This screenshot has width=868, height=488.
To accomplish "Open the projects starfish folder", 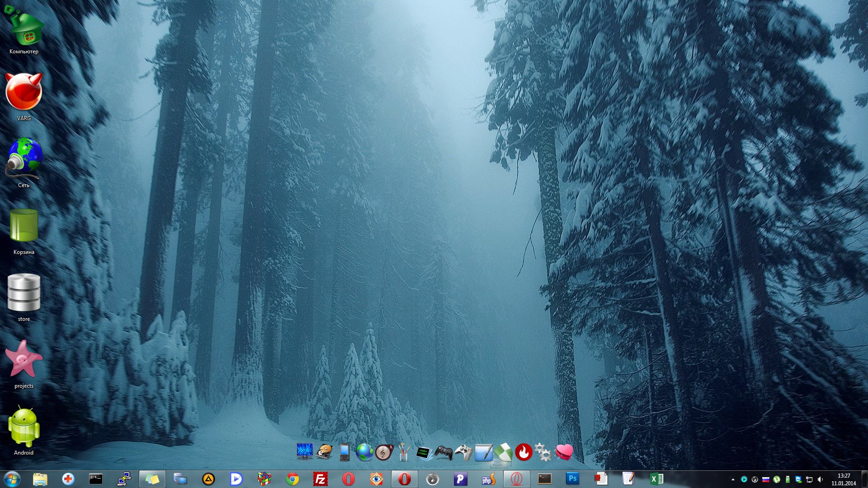I will click(24, 363).
